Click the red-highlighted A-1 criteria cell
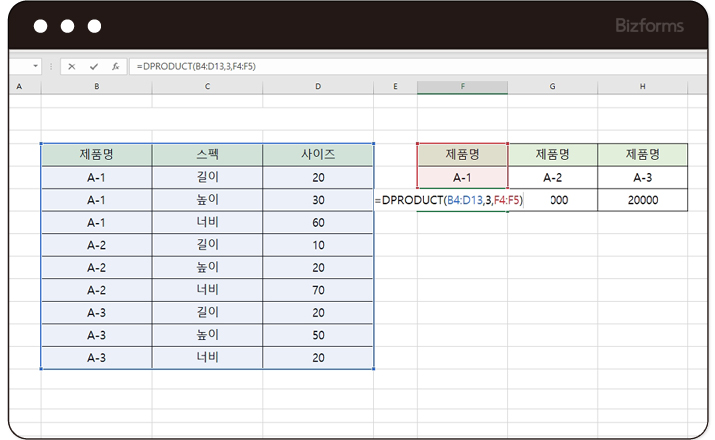Viewport: 715px width, 440px height. click(x=462, y=177)
